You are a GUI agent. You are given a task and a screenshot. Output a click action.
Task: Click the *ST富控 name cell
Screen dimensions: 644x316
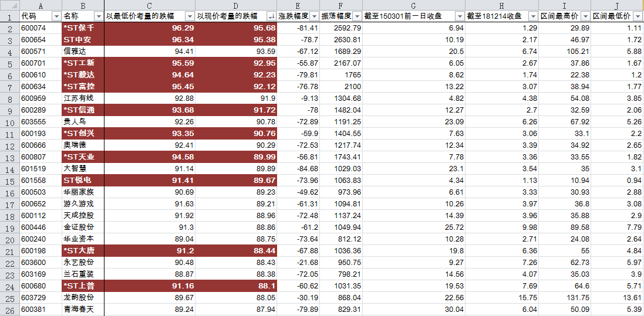pyautogui.click(x=83, y=87)
